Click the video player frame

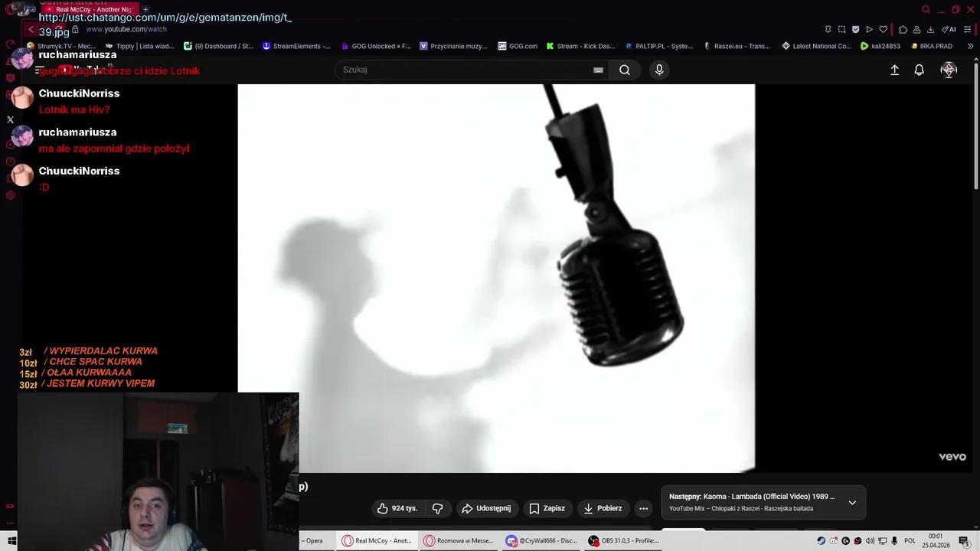[x=496, y=278]
